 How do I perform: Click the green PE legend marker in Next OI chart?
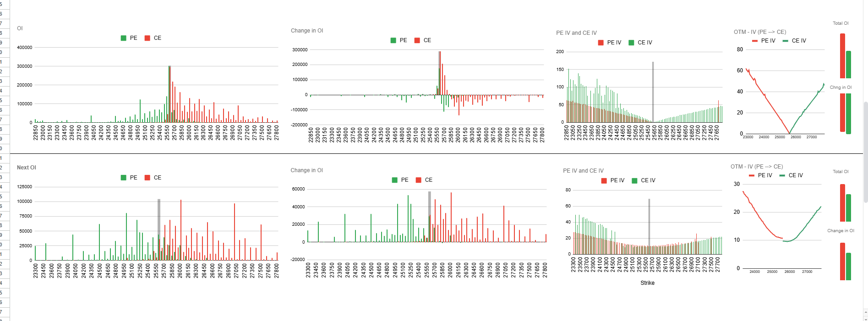click(x=124, y=178)
